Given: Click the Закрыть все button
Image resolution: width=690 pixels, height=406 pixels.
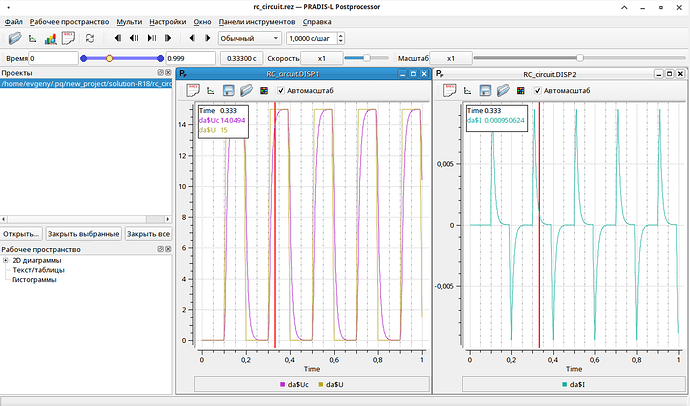Looking at the screenshot, I should click(148, 234).
